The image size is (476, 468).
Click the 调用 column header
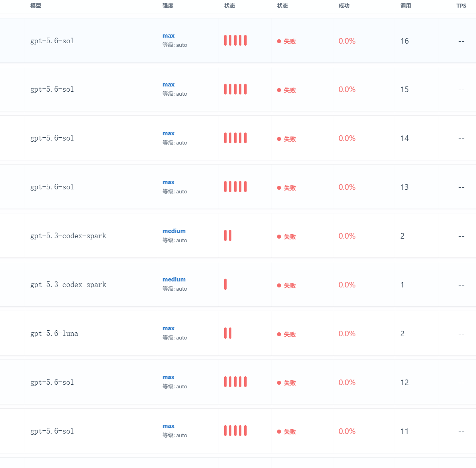pyautogui.click(x=406, y=6)
